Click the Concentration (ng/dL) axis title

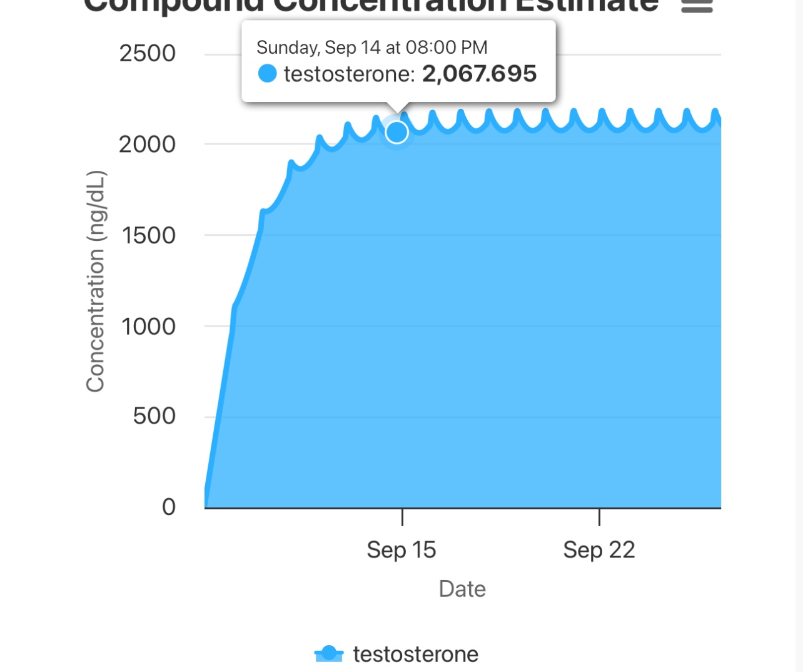click(x=95, y=282)
